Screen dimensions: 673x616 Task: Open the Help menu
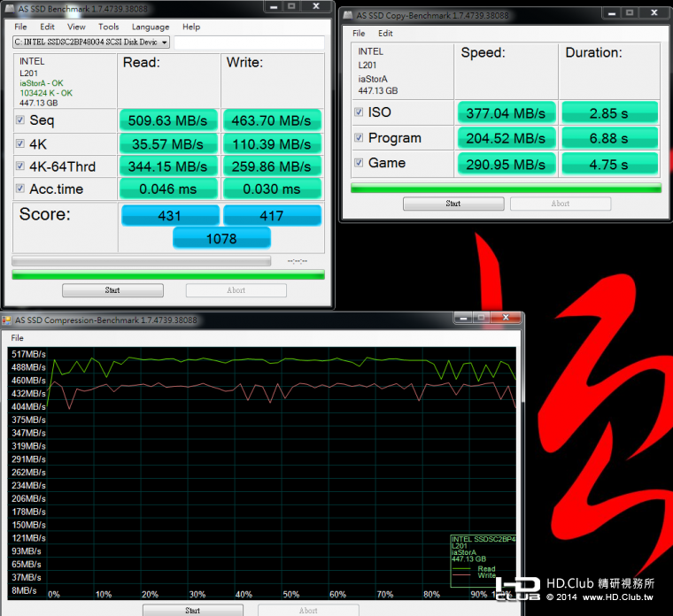click(x=191, y=27)
